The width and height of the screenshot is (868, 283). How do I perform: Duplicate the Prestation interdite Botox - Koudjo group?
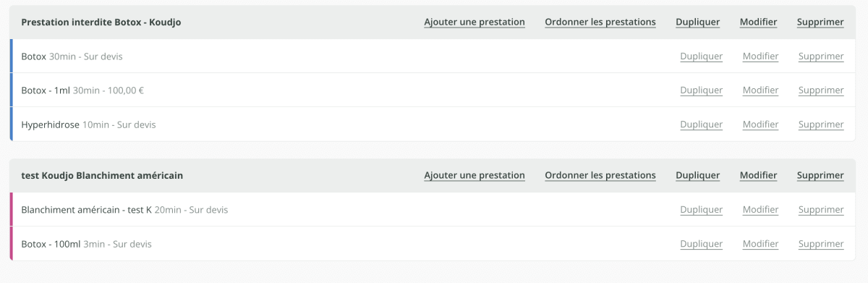coord(697,22)
